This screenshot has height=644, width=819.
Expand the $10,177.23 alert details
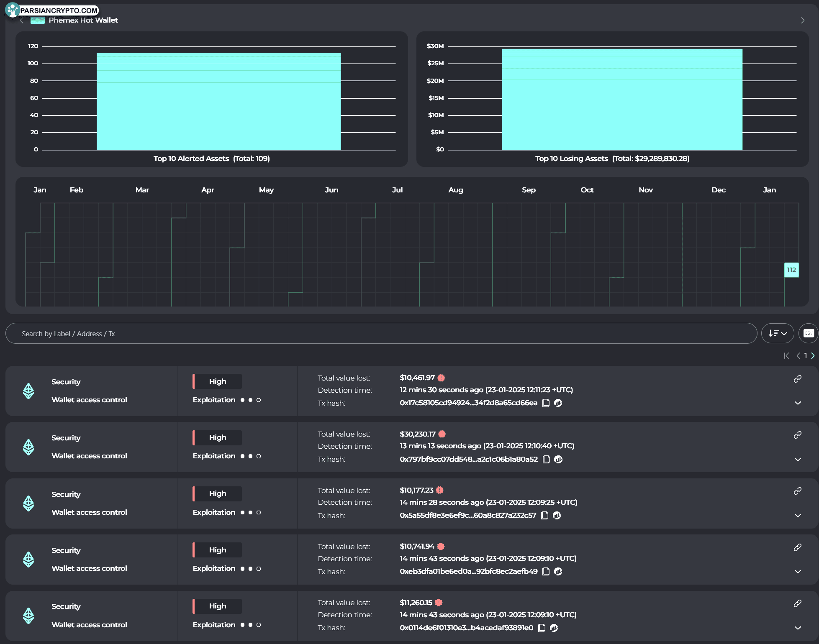pyautogui.click(x=798, y=515)
